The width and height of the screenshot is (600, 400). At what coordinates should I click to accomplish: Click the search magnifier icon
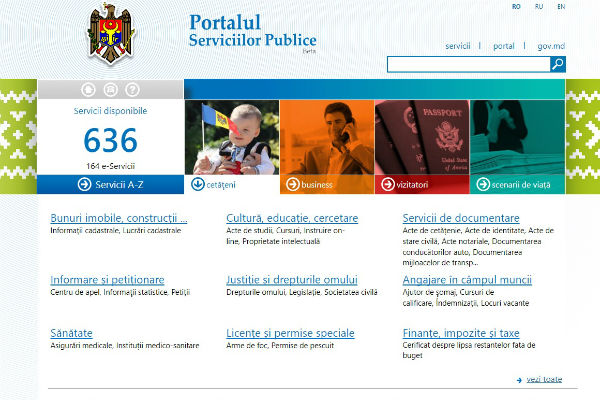click(x=557, y=64)
